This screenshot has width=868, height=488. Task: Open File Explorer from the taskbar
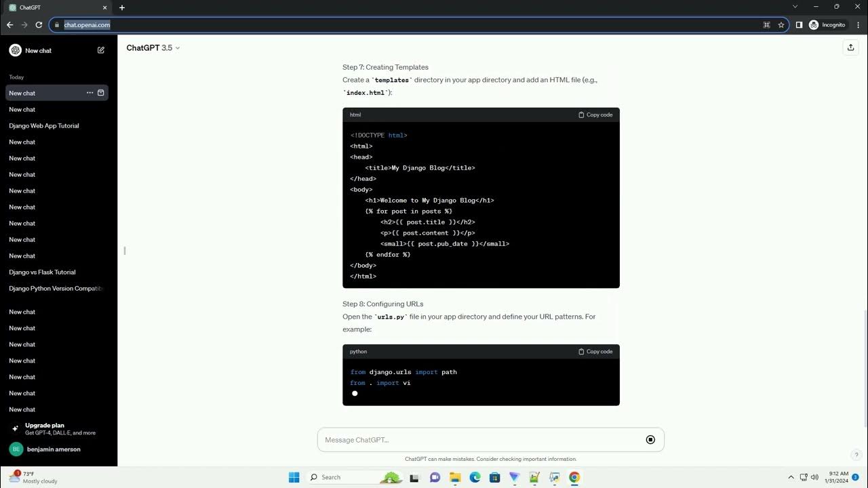coord(455,477)
